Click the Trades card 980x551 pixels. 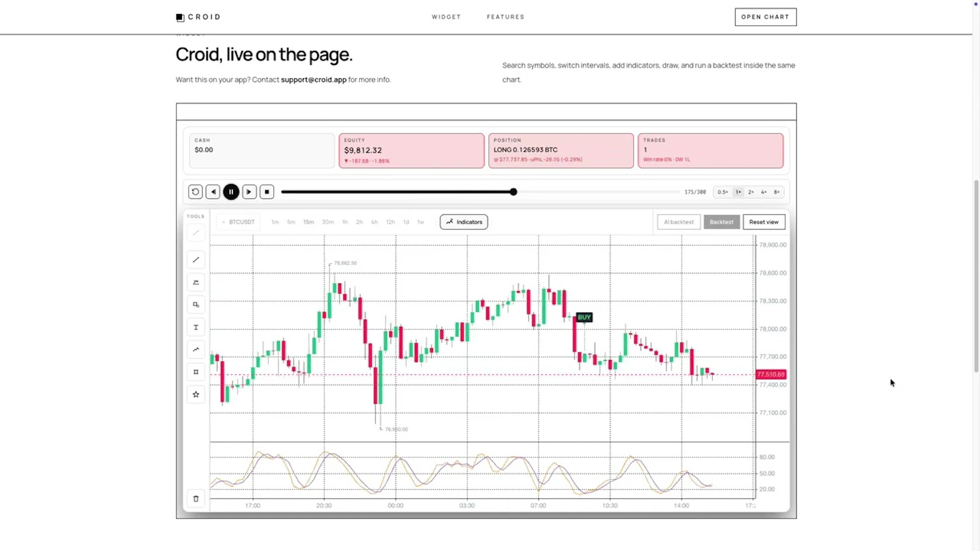[710, 151]
